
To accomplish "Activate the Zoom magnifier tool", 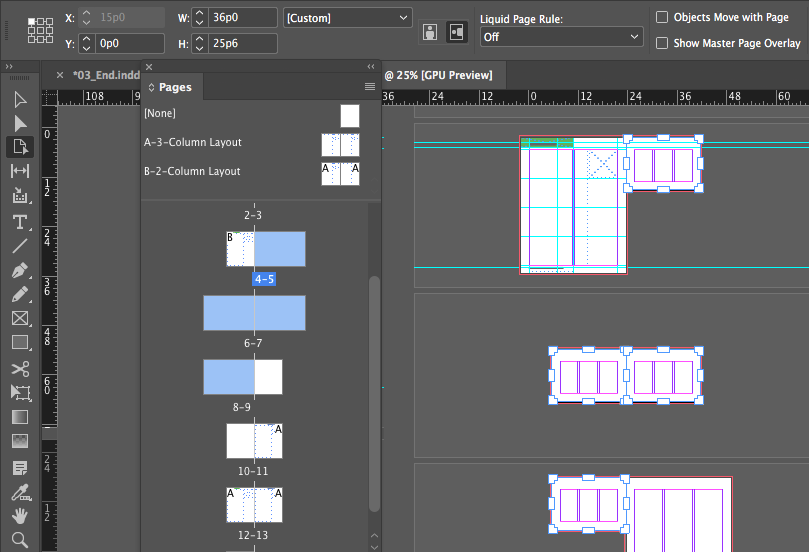I will [x=20, y=540].
